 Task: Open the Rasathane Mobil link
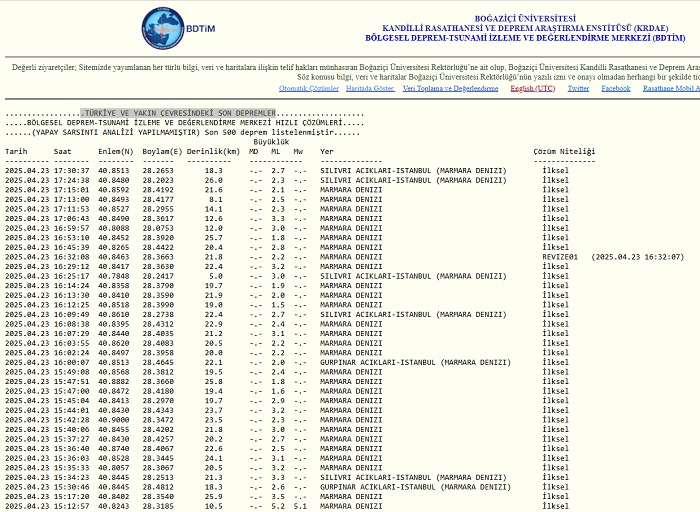pyautogui.click(x=671, y=88)
